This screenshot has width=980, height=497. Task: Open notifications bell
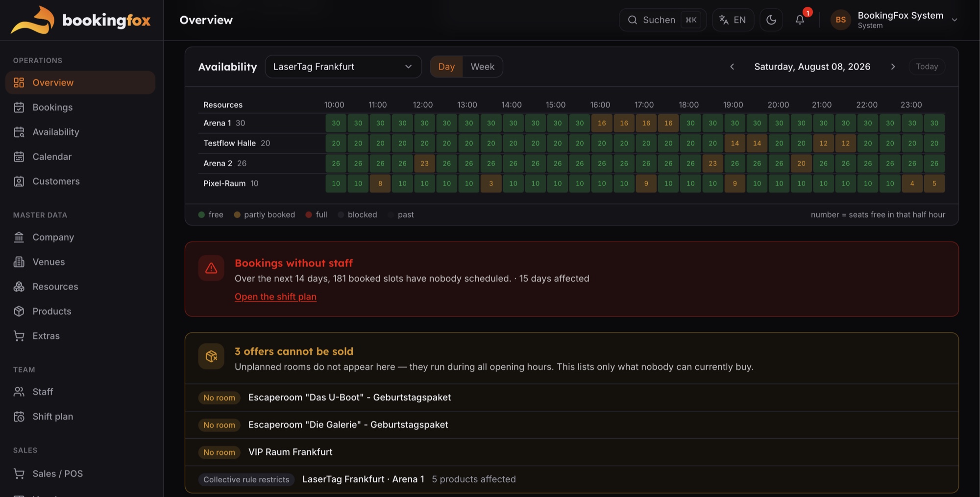(800, 20)
